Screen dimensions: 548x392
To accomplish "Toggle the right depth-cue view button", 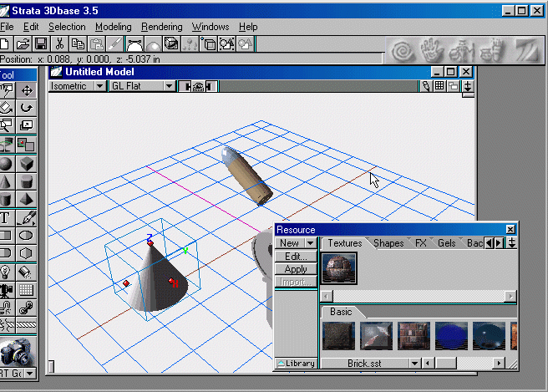I will [211, 86].
